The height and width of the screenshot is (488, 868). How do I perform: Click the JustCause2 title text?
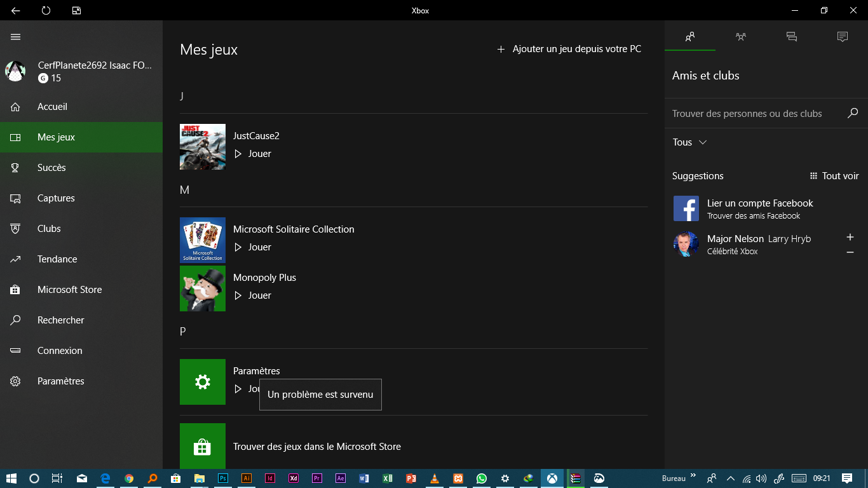tap(256, 136)
